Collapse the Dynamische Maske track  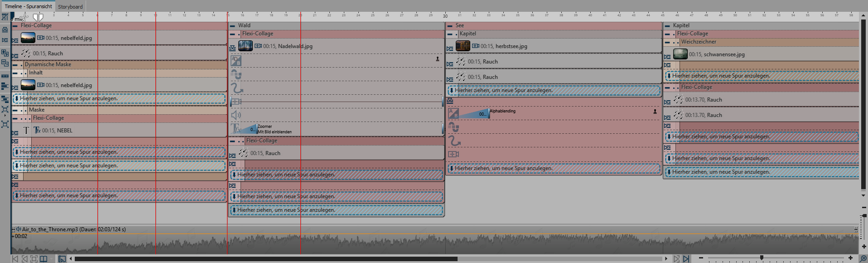pyautogui.click(x=15, y=65)
